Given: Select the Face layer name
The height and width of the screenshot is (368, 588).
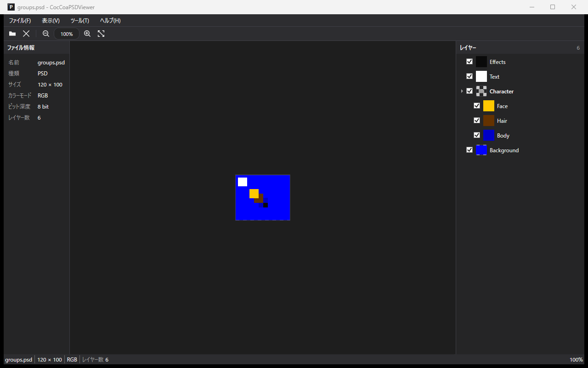Looking at the screenshot, I should coord(503,106).
